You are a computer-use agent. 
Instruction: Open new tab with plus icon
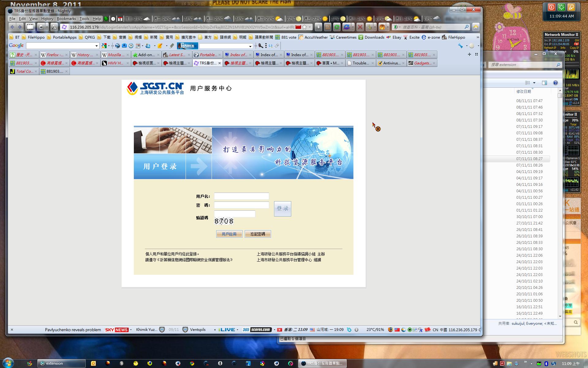pos(469,54)
